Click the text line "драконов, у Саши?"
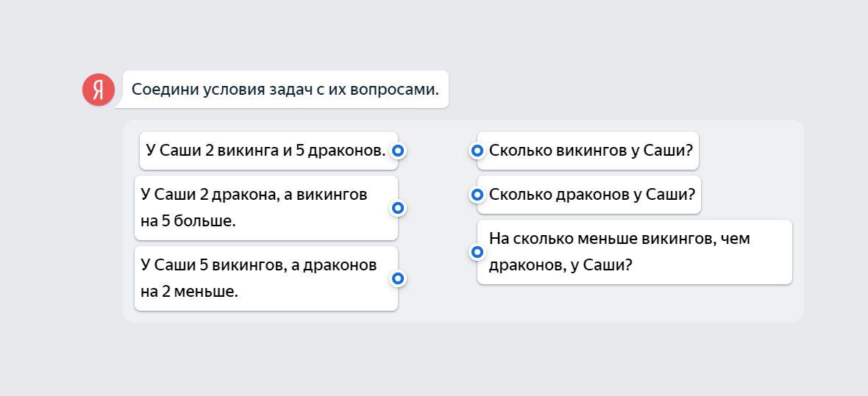This screenshot has height=396, width=868. coord(560,265)
